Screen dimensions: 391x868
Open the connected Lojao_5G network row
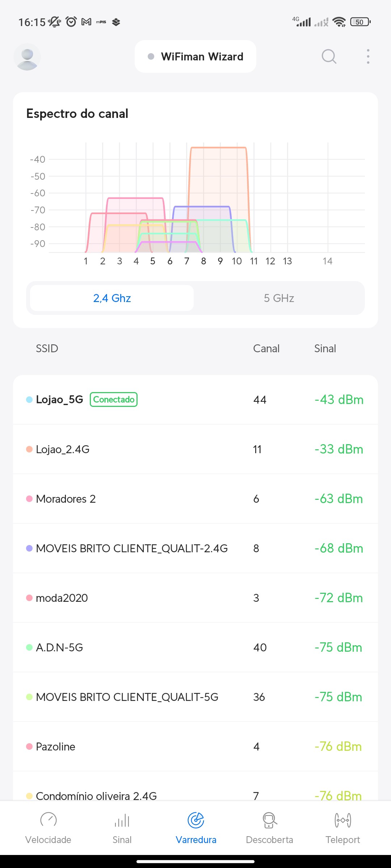pos(195,400)
